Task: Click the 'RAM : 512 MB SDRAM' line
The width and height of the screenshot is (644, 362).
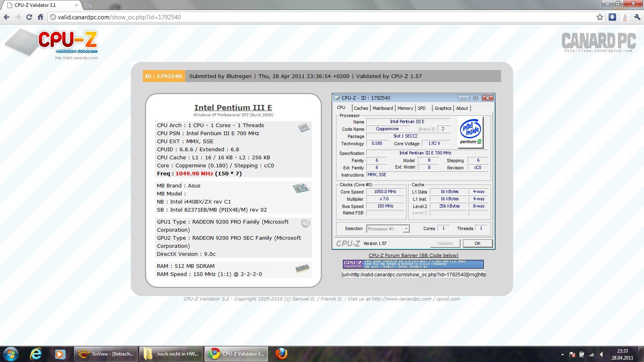Action: (x=186, y=266)
